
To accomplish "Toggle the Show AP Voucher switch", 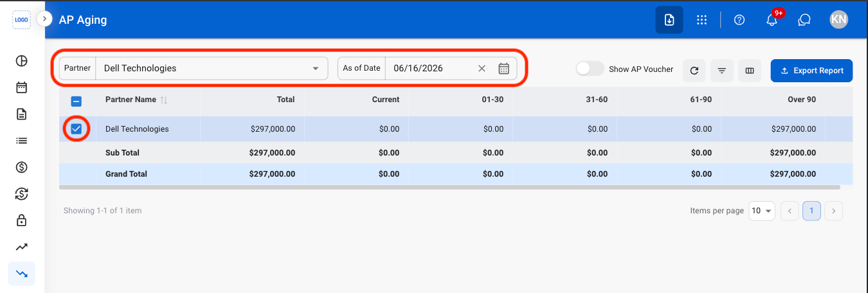I will tap(590, 69).
